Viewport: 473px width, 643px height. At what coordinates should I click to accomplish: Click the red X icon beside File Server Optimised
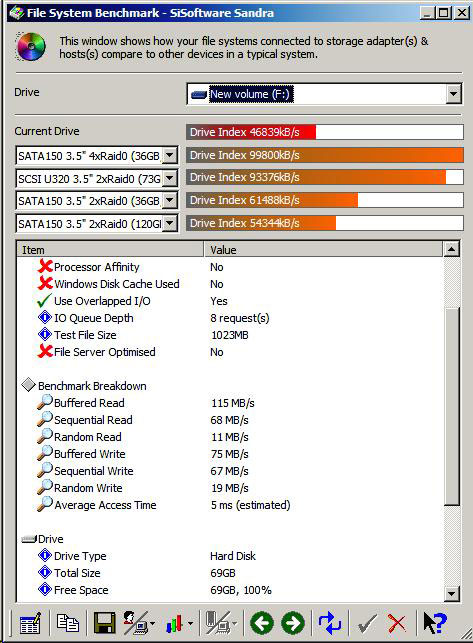(45, 351)
